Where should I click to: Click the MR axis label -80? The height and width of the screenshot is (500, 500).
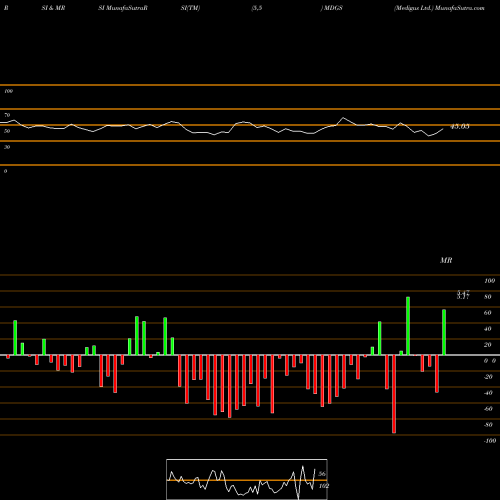tap(488, 425)
